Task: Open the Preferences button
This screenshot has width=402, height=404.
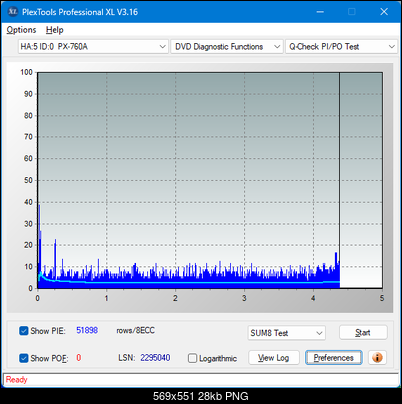Action: (334, 358)
